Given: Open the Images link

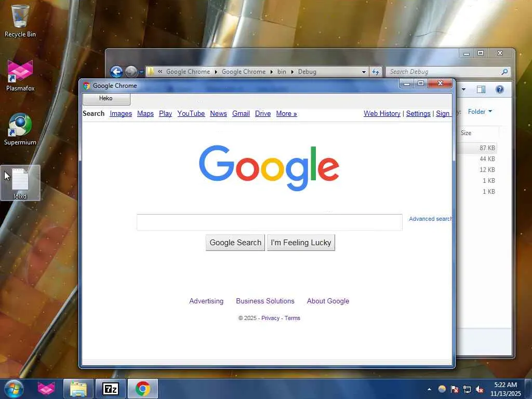Looking at the screenshot, I should (x=121, y=114).
